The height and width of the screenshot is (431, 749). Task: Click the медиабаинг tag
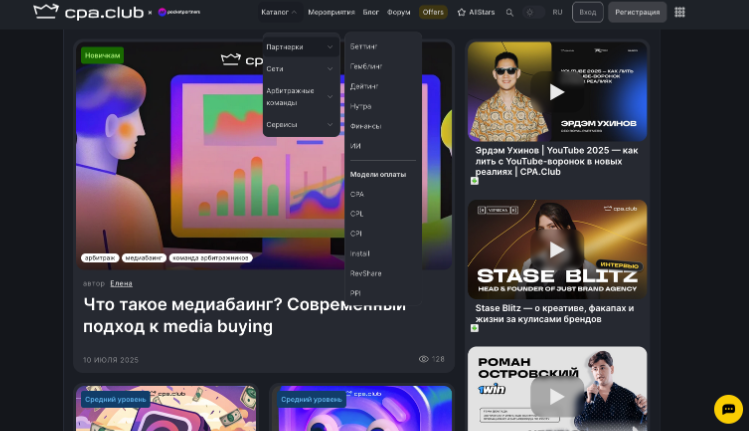[x=144, y=258]
